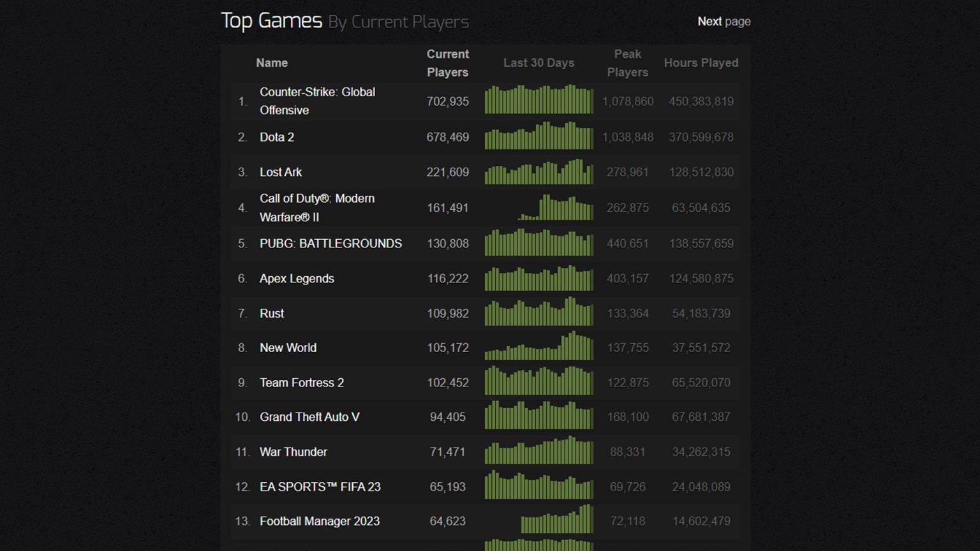
Task: Open the Apex Legends page
Action: coord(296,279)
